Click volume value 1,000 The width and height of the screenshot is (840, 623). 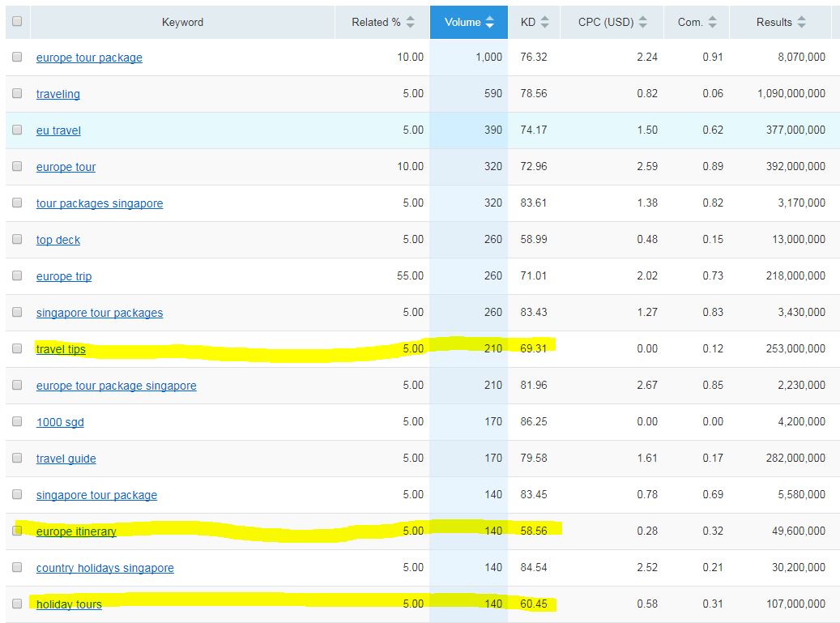[x=489, y=57]
